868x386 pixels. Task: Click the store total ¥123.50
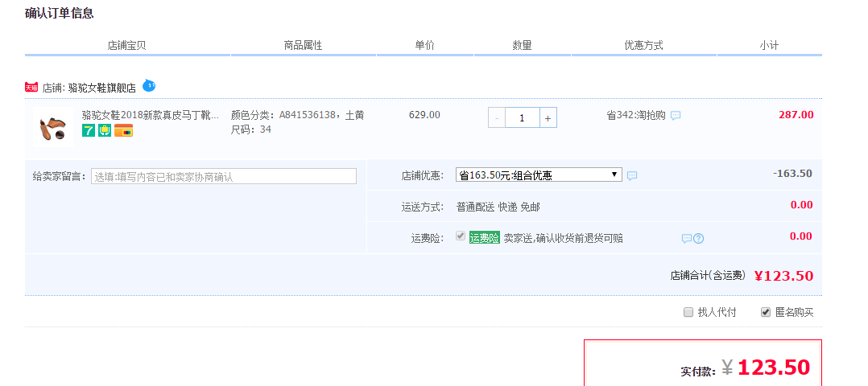[784, 275]
